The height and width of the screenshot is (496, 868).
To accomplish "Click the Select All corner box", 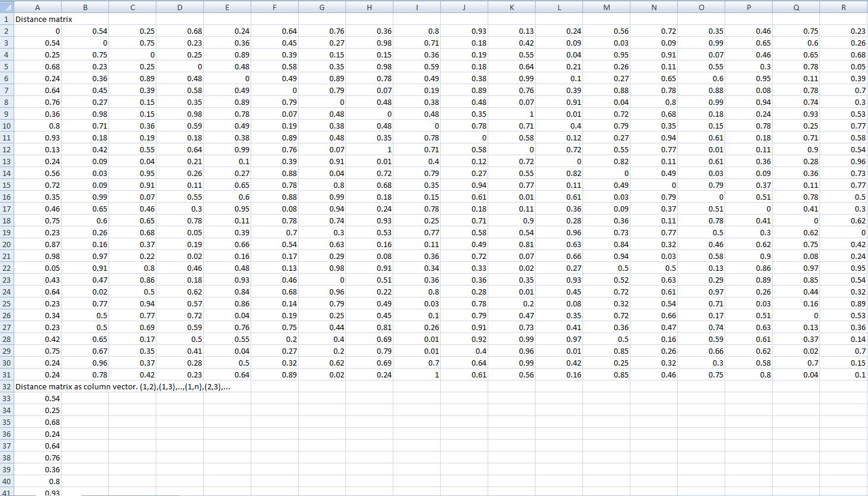I will pos(7,7).
